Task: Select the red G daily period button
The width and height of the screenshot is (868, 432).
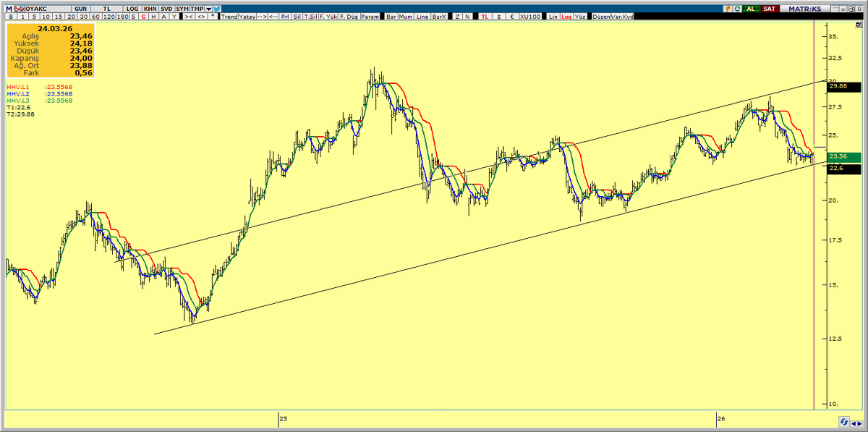Action: pyautogui.click(x=143, y=17)
